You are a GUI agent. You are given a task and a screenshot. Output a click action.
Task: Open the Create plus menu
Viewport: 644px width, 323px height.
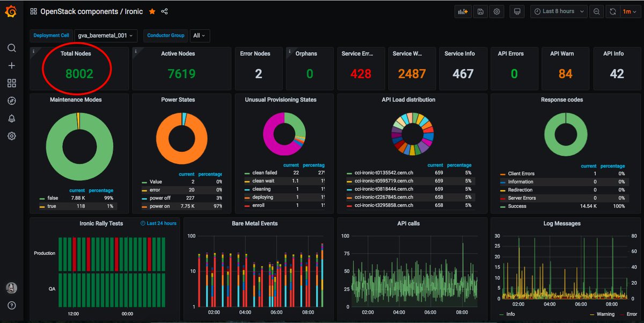(x=11, y=66)
